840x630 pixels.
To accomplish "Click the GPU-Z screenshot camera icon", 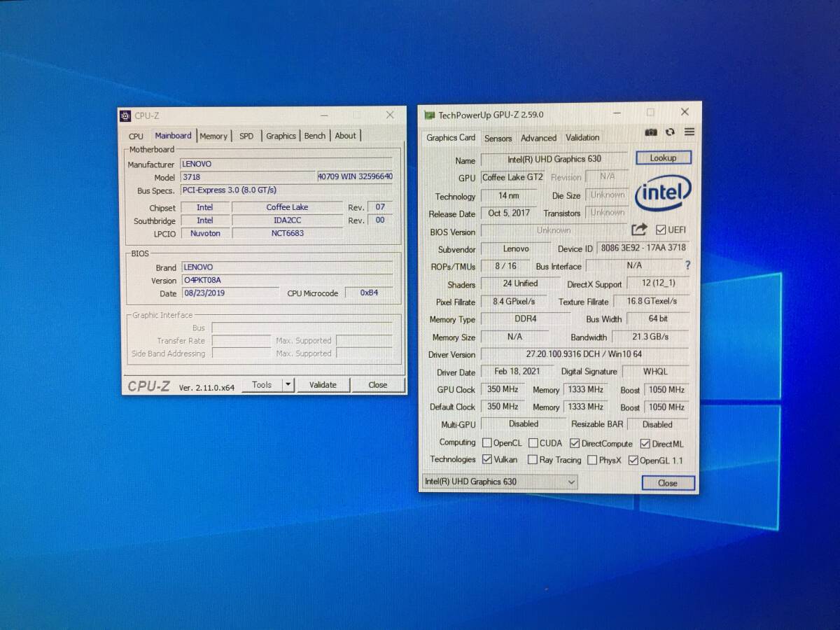I will (x=651, y=132).
